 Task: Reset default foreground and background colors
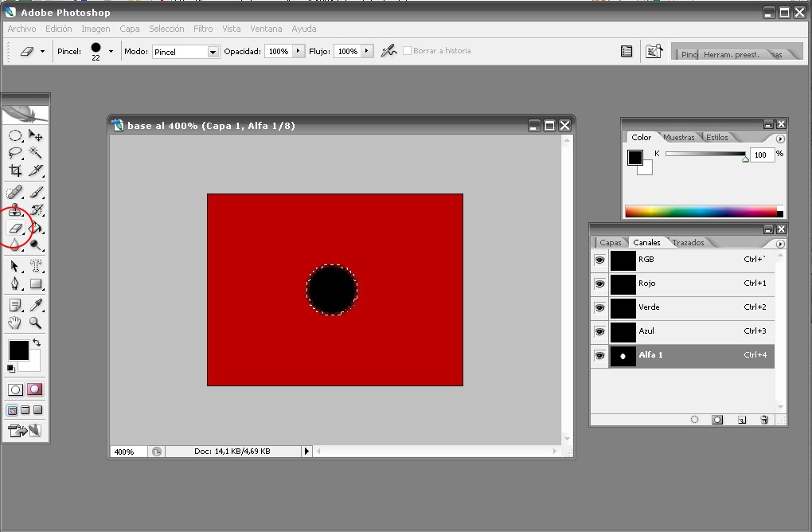(11, 368)
